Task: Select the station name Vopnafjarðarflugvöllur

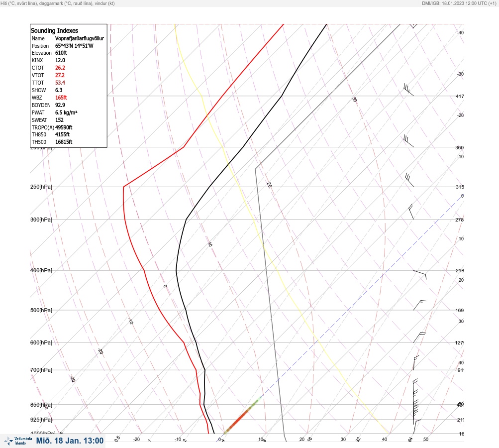Action: (x=80, y=38)
